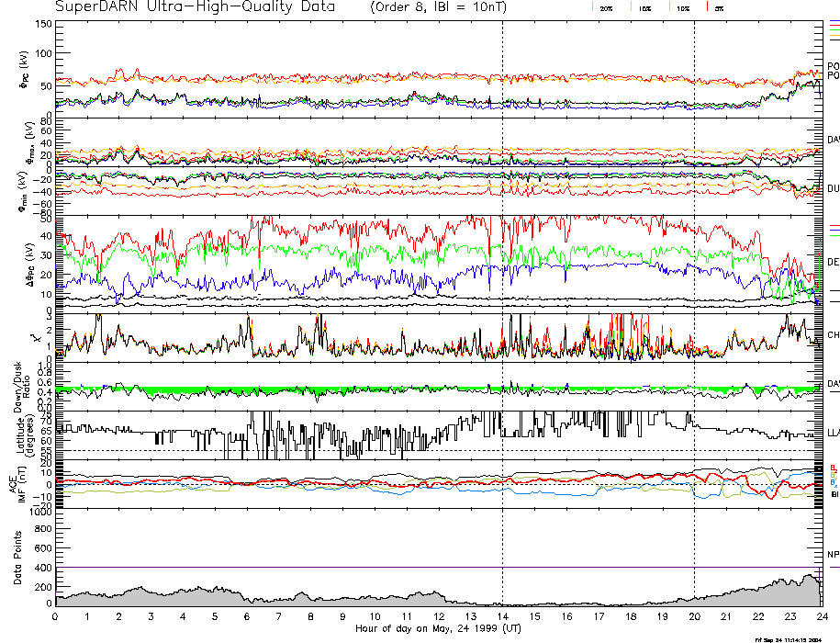
Task: Click the hour 0 tick label on x-axis
Action: pyautogui.click(x=56, y=617)
